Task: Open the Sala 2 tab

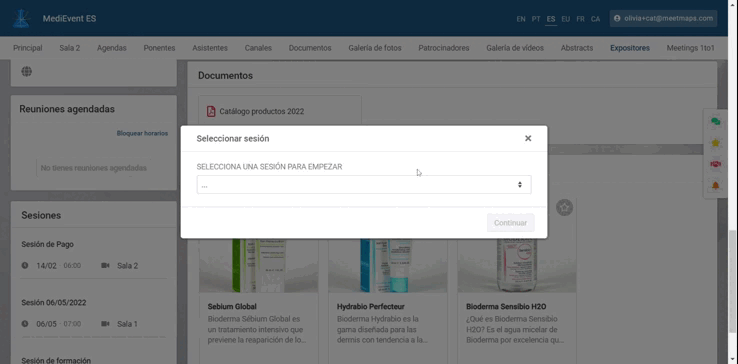Action: [x=70, y=48]
